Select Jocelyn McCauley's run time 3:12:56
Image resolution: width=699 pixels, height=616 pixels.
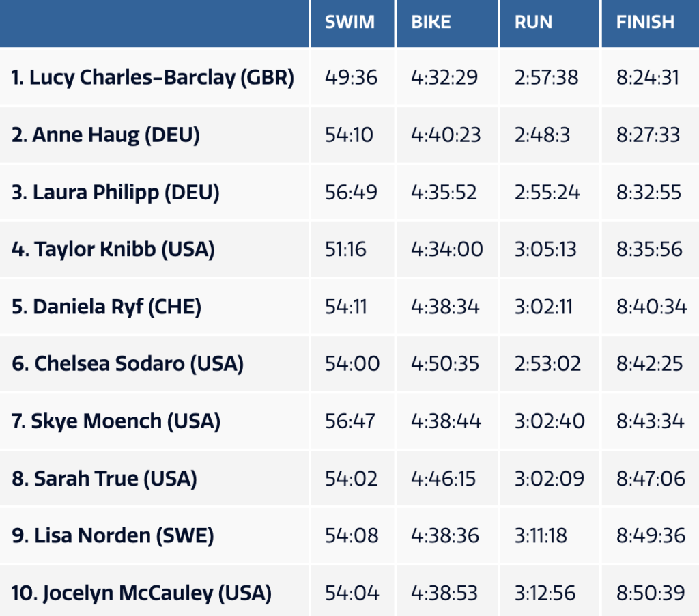tap(545, 593)
